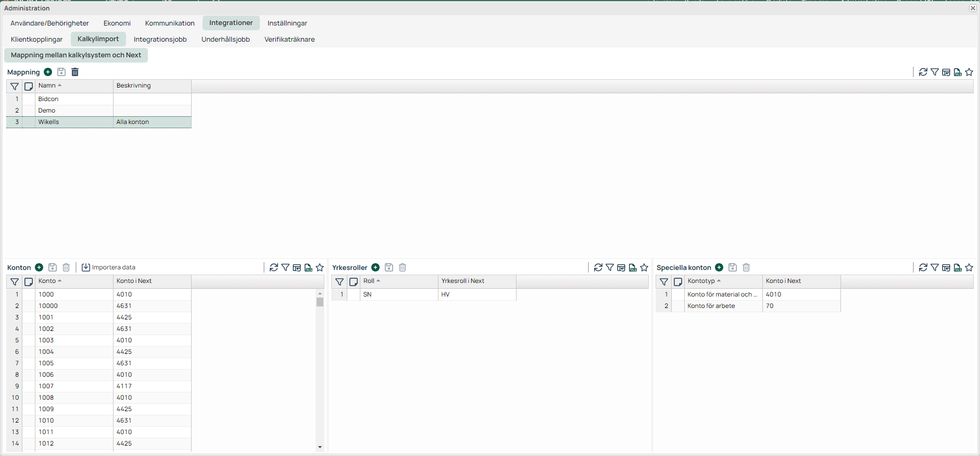Select the Bidcon mapping row
The image size is (980, 456).
click(x=48, y=99)
